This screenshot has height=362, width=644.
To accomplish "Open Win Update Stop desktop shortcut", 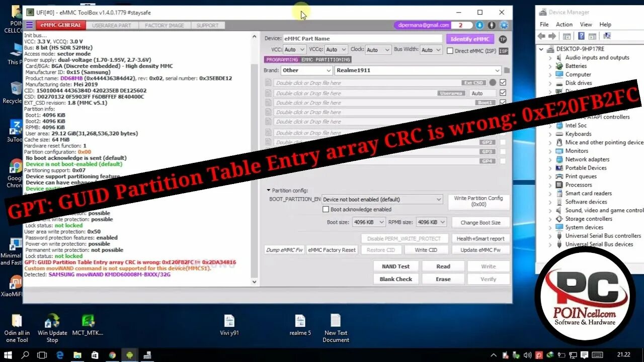I will 52,328.
